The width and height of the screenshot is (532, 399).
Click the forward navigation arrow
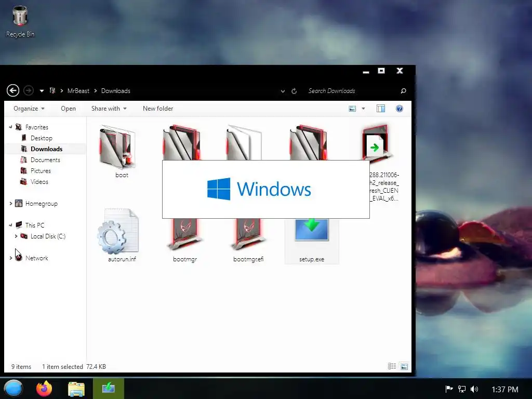point(29,90)
